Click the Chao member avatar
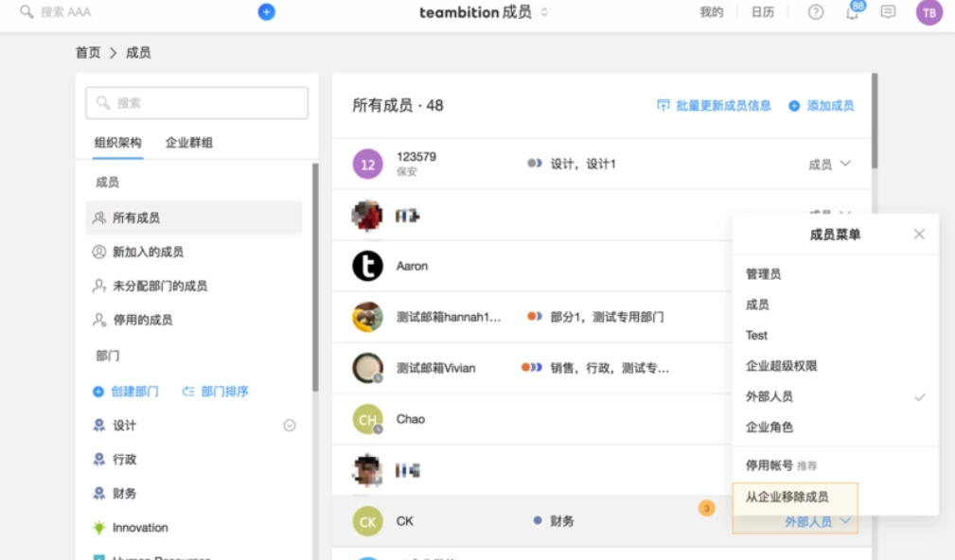The height and width of the screenshot is (560, 955). [368, 419]
